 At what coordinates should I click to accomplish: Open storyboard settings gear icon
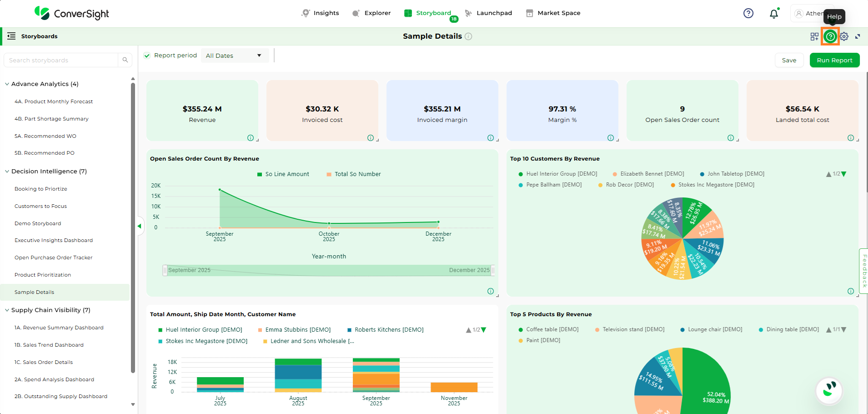click(844, 36)
